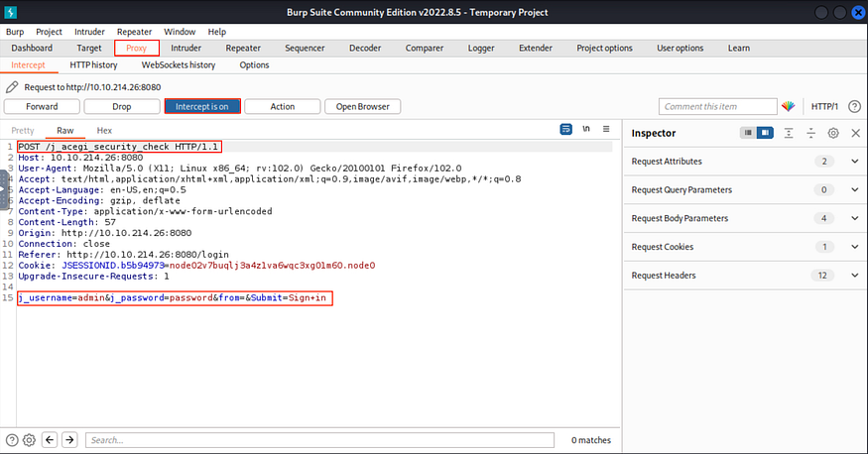Open the Project options tab
The width and height of the screenshot is (868, 454).
[x=604, y=49]
